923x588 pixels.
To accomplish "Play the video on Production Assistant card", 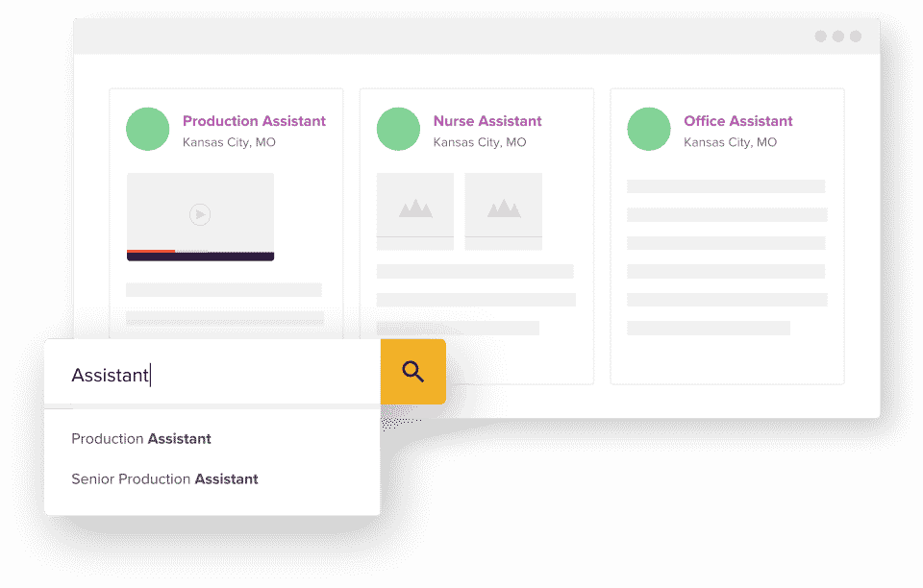I will pyautogui.click(x=200, y=214).
